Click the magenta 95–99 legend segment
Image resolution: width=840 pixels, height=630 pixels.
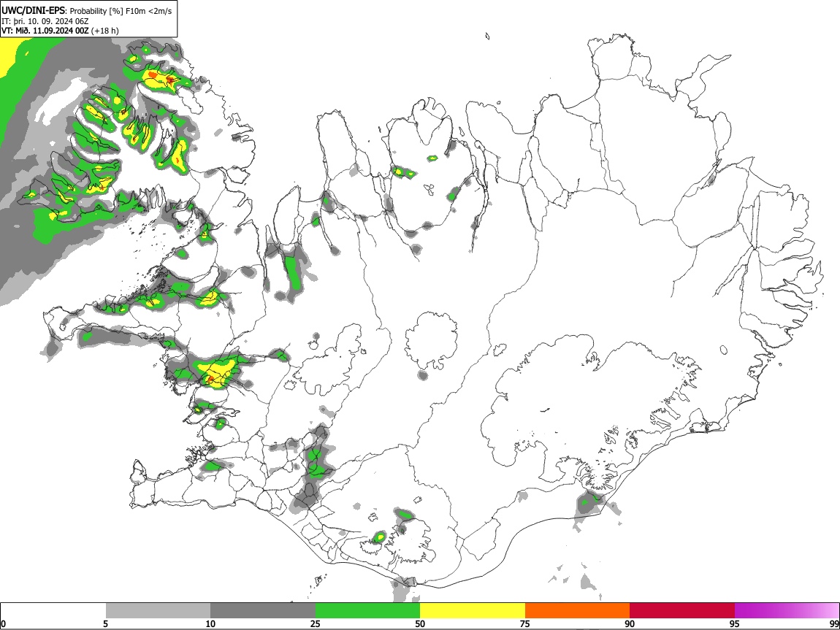click(787, 611)
